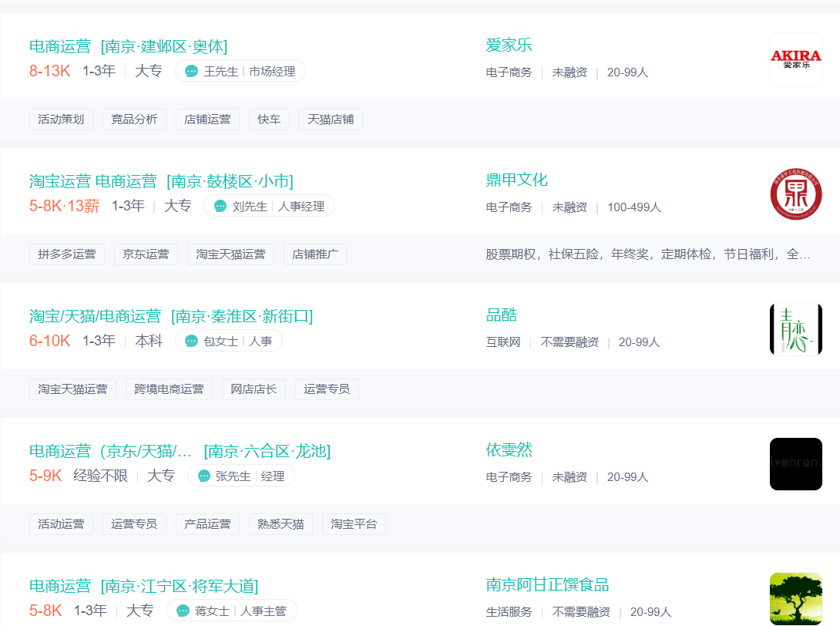Select the 拼多多运营 tag
This screenshot has height=626, width=840.
[x=67, y=254]
